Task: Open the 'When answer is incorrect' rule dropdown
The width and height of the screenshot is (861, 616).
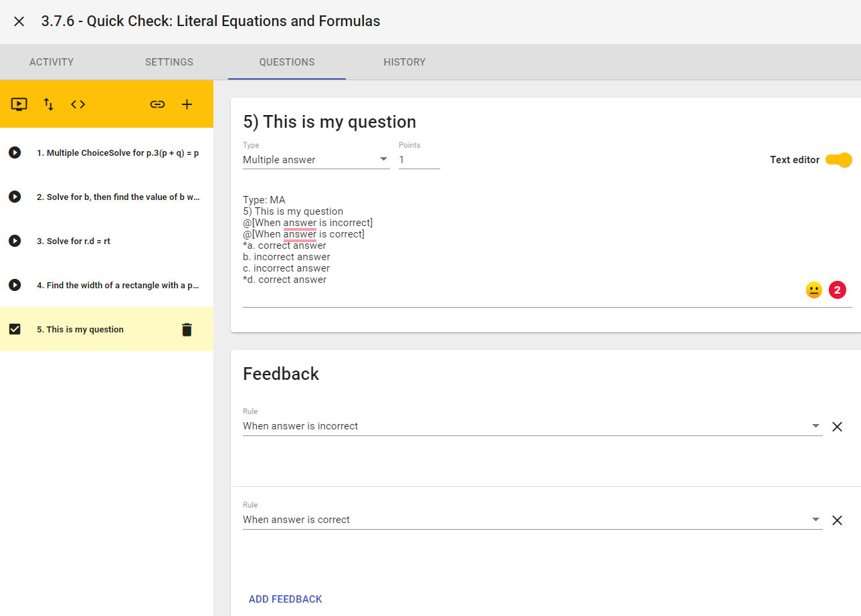Action: coord(533,426)
